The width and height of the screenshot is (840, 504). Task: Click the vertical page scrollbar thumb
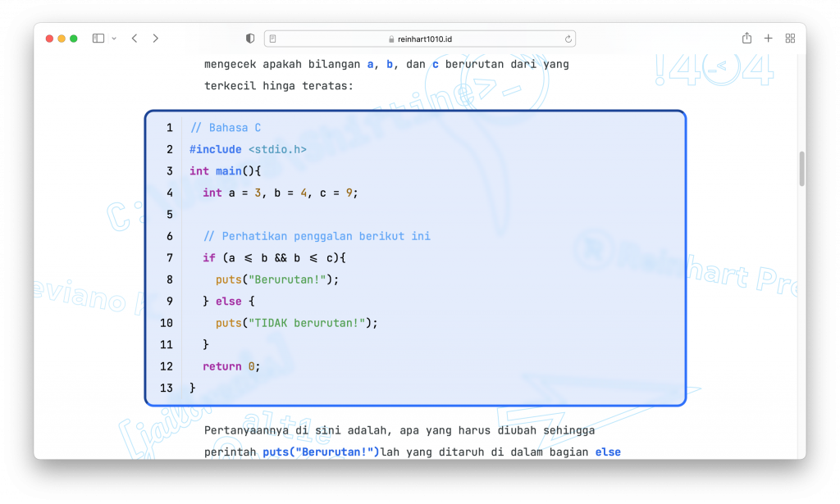(801, 169)
